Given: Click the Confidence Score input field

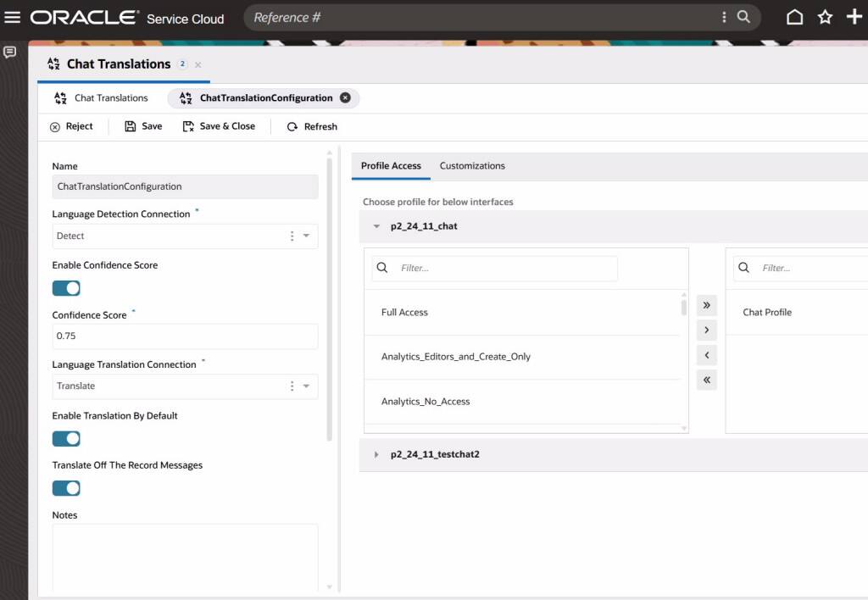Looking at the screenshot, I should point(185,336).
